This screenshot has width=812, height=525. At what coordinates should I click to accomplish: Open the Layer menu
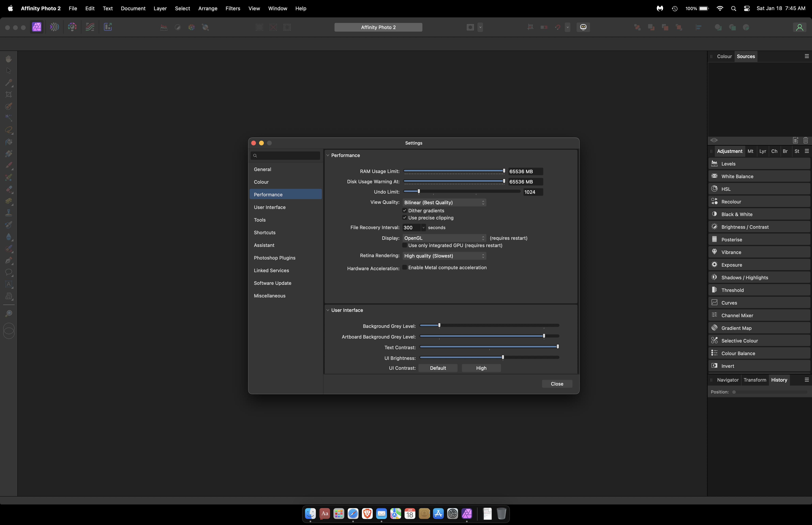tap(160, 8)
